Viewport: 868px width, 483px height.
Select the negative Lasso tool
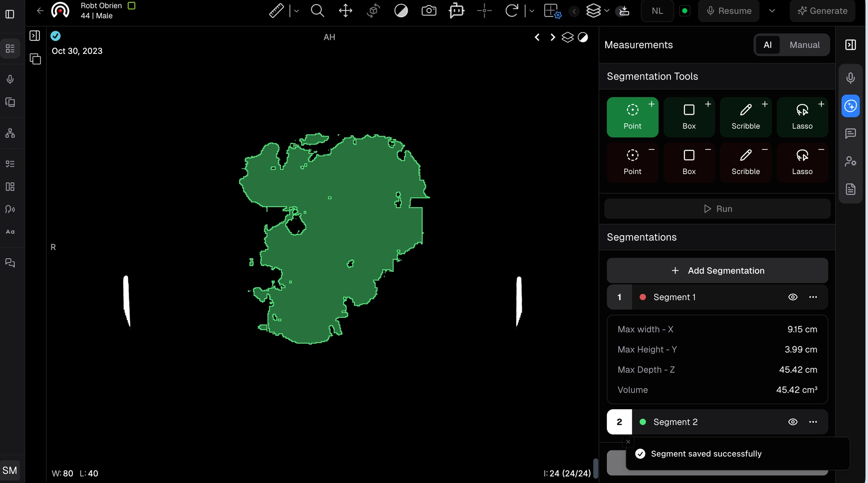[x=802, y=163]
